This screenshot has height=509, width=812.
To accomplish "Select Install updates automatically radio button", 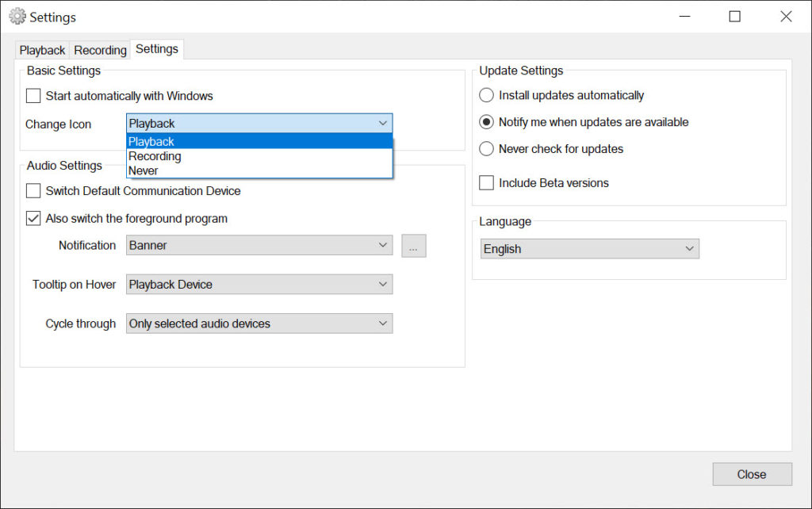I will point(487,95).
